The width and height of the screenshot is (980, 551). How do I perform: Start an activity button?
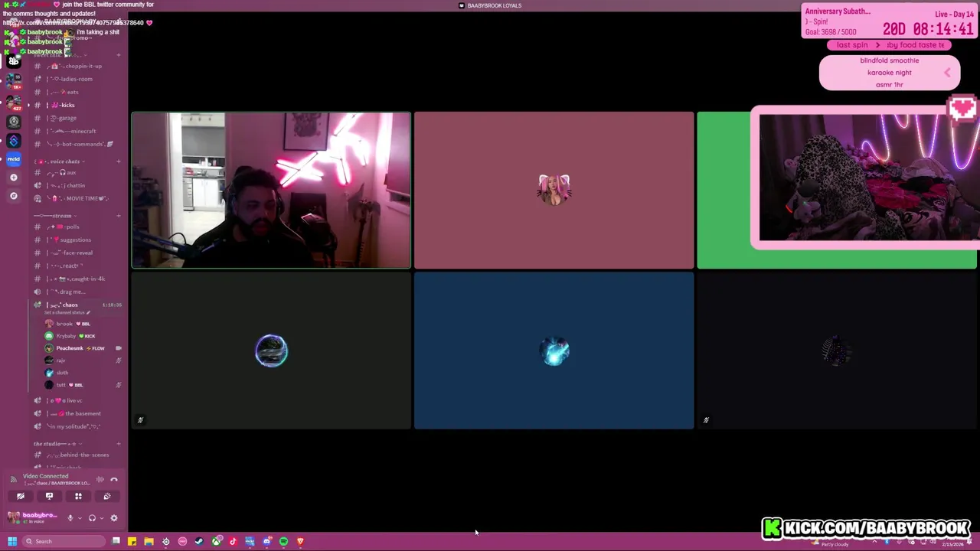(x=78, y=496)
